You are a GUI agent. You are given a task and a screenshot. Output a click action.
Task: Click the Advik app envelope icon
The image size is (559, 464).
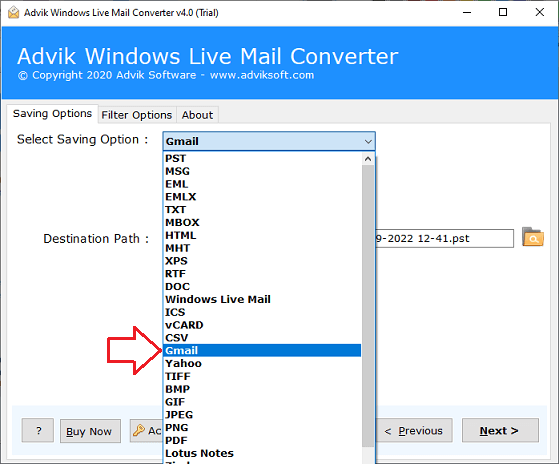click(14, 12)
